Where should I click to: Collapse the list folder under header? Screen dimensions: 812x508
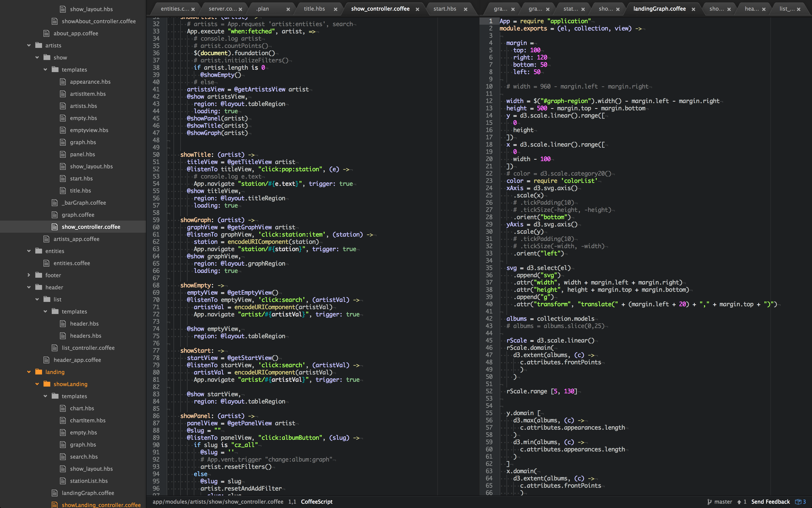(37, 299)
